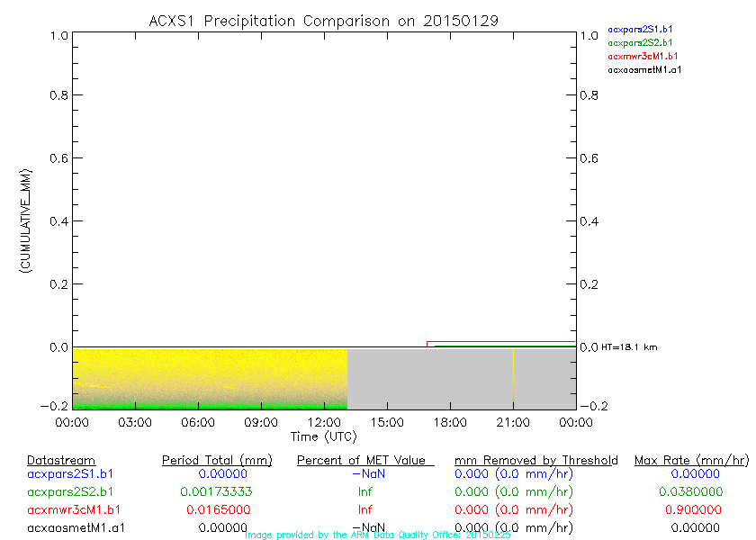Click the HT=18.1 km label
The height and width of the screenshot is (540, 756).
coord(629,347)
